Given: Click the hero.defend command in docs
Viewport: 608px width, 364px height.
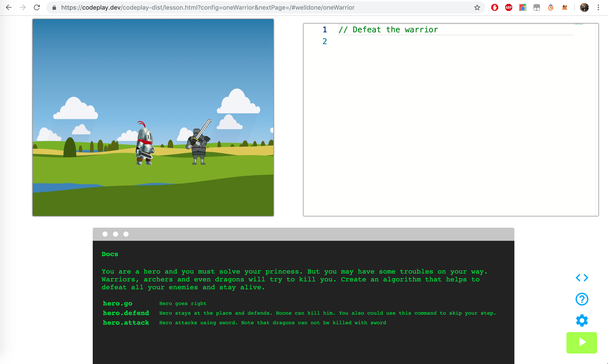Looking at the screenshot, I should click(126, 313).
